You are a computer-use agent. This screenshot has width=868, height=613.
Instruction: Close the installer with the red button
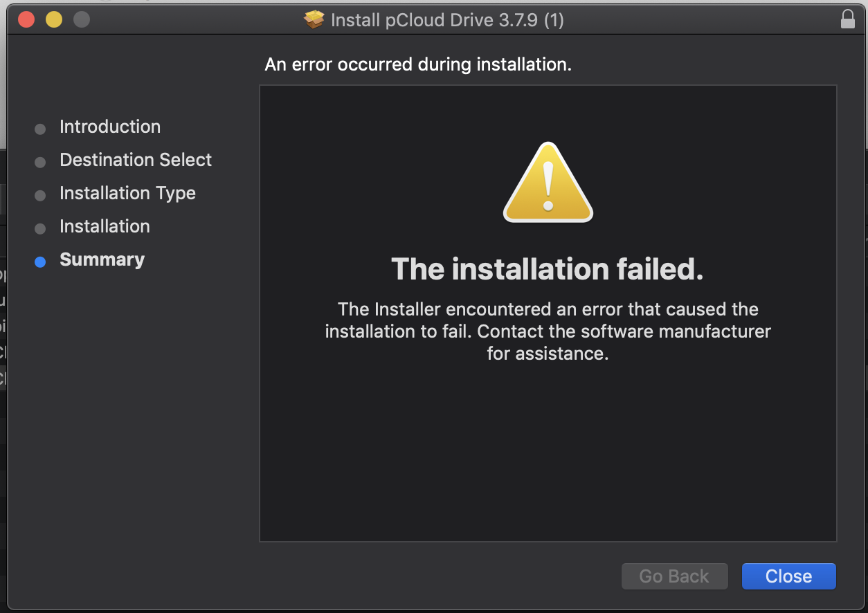click(x=26, y=19)
